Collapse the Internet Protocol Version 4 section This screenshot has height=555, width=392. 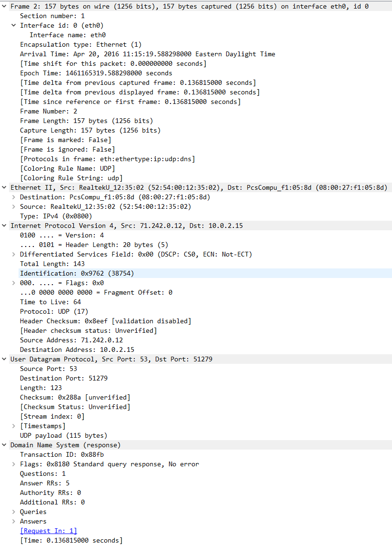click(x=5, y=226)
